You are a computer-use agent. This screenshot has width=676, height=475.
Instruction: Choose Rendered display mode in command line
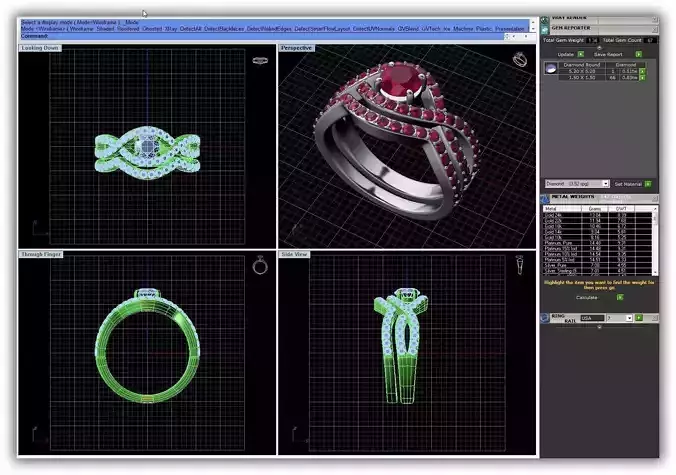pyautogui.click(x=128, y=28)
